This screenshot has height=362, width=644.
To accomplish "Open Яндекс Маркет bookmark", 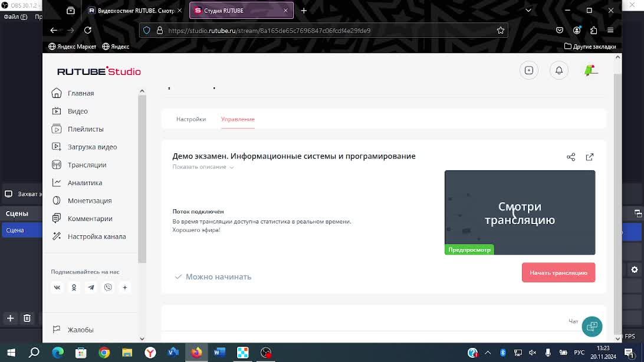I will (73, 47).
